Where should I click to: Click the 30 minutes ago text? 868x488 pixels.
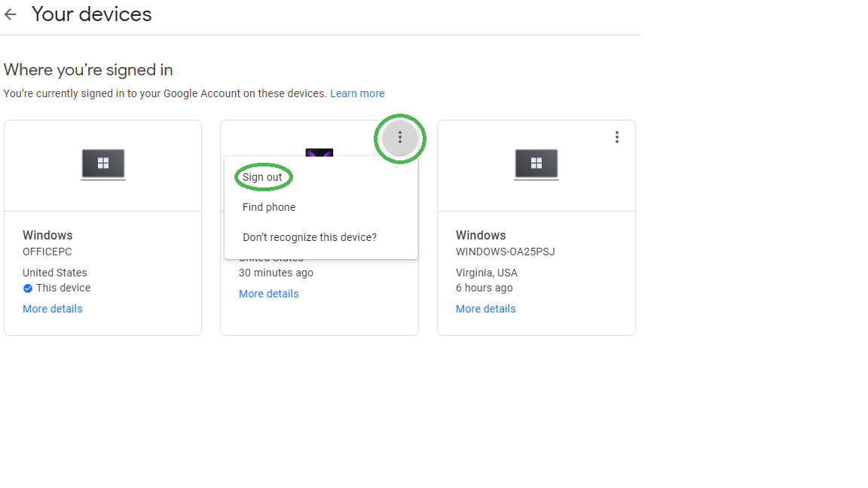click(276, 273)
